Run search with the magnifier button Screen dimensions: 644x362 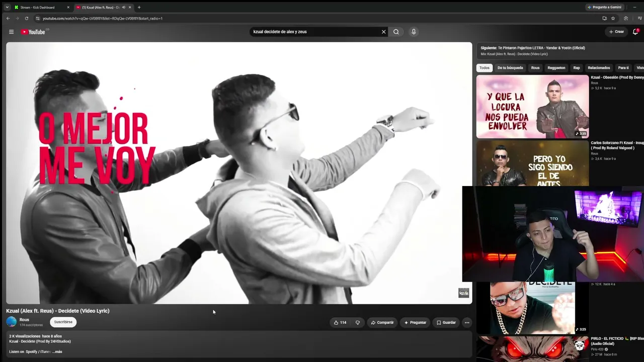point(396,32)
